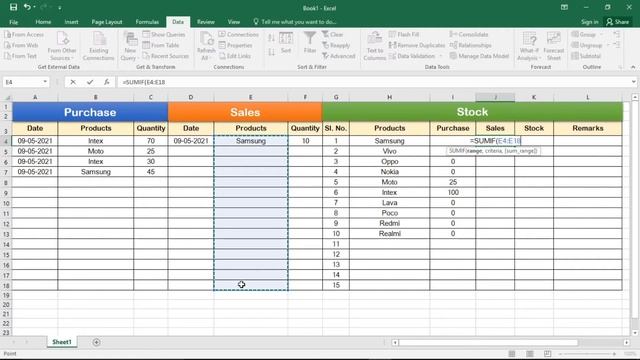Add a new sheet with plus button

point(96,342)
